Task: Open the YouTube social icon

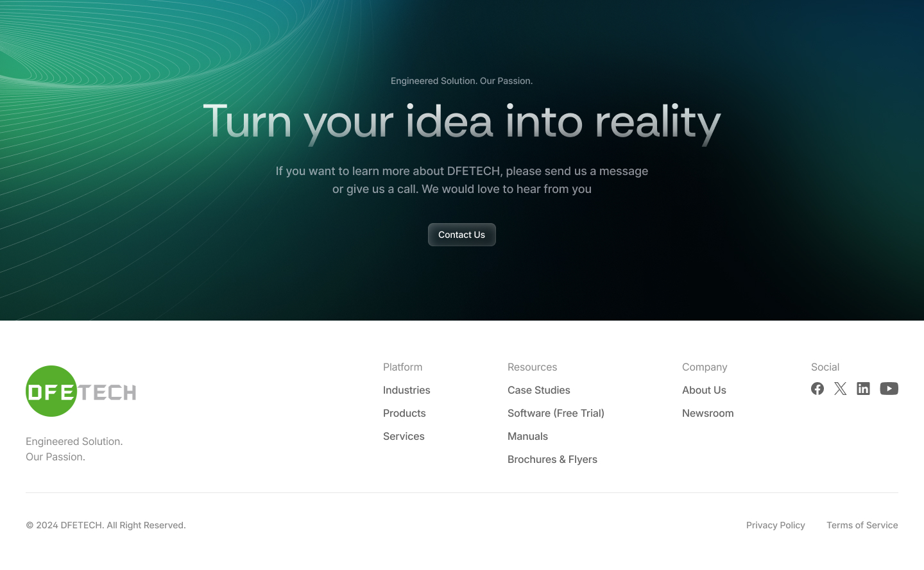Action: [889, 389]
